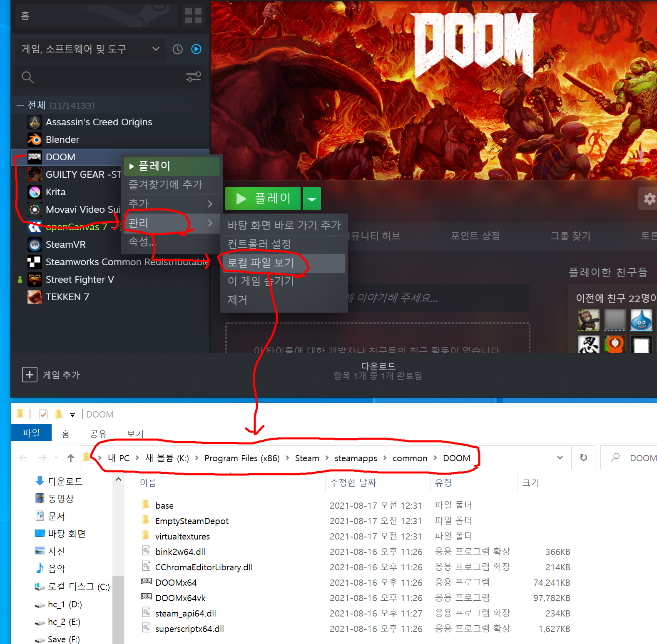Collapse the 전체 games category
Image resolution: width=657 pixels, height=644 pixels.
(x=20, y=105)
